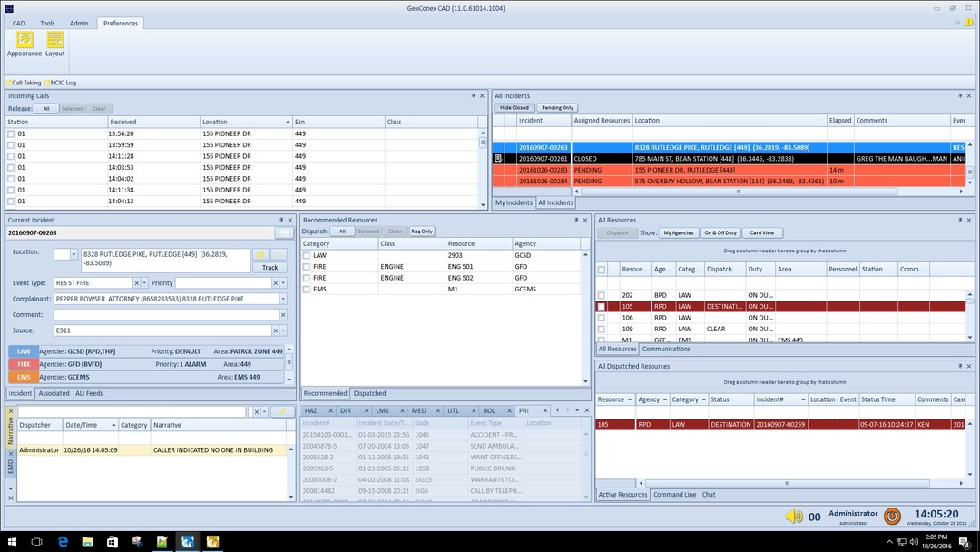Screen dimensions: 980x552
Task: Open the Source dropdown arrow
Action: coord(283,330)
